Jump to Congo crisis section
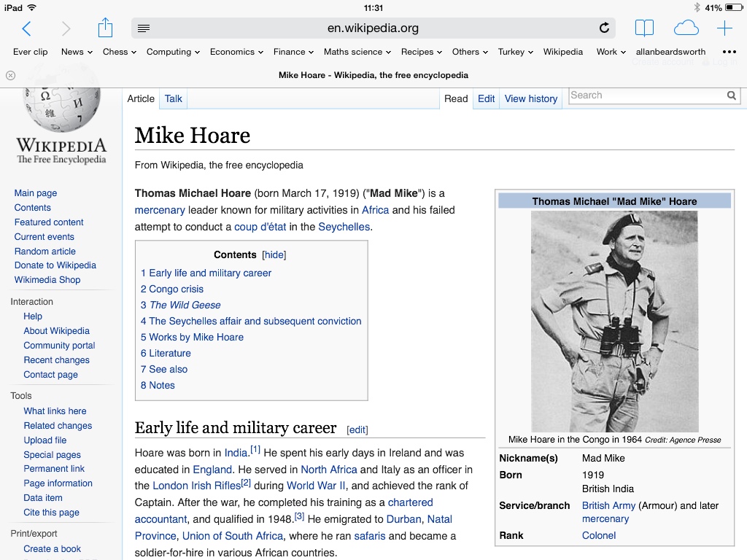 [176, 289]
